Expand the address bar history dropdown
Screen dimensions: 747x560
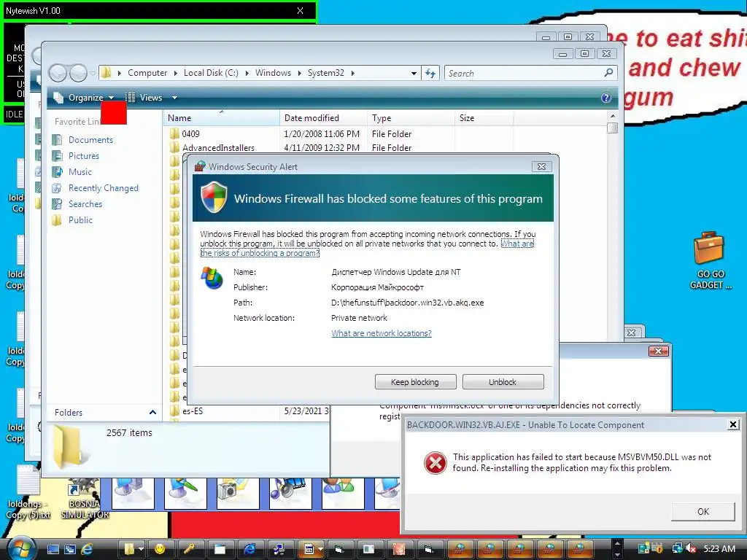[x=414, y=74]
